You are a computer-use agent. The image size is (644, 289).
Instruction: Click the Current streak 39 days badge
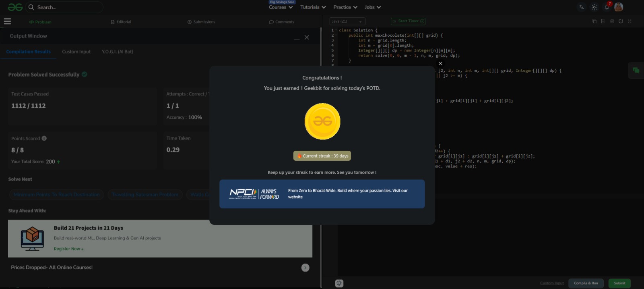[x=322, y=156]
